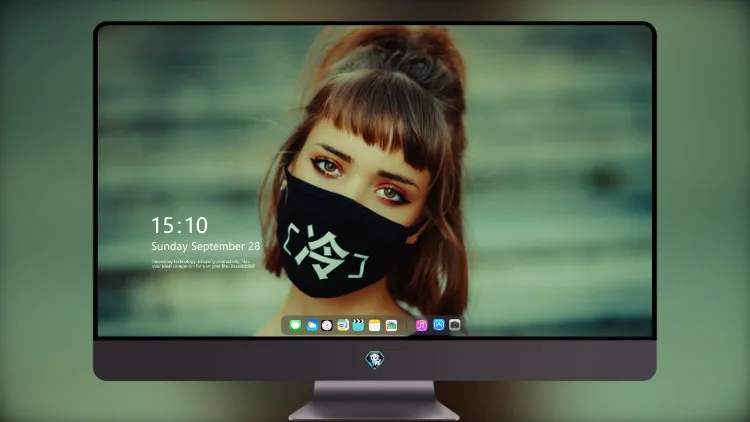Click the white symbol on black face mask
750x422 pixels.
(x=327, y=252)
